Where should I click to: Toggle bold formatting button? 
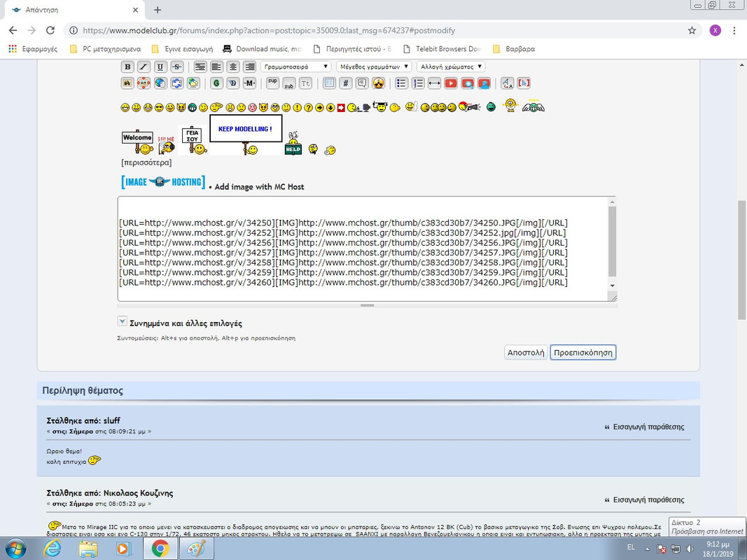(127, 67)
